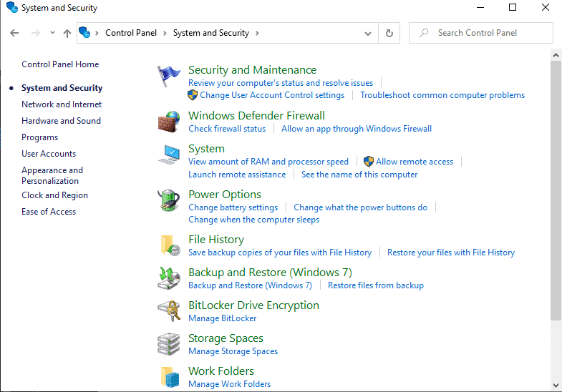Open Appearance and Personalization category

52,175
